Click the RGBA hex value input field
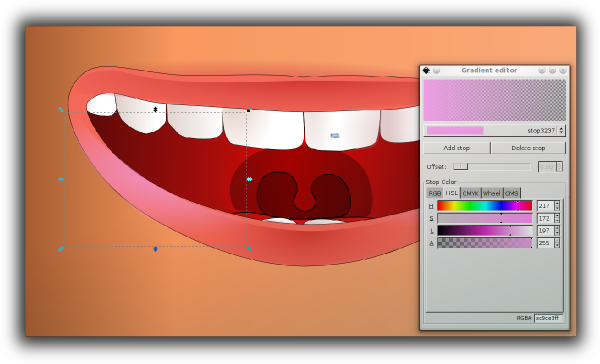Image resolution: width=600 pixels, height=364 pixels. (548, 318)
